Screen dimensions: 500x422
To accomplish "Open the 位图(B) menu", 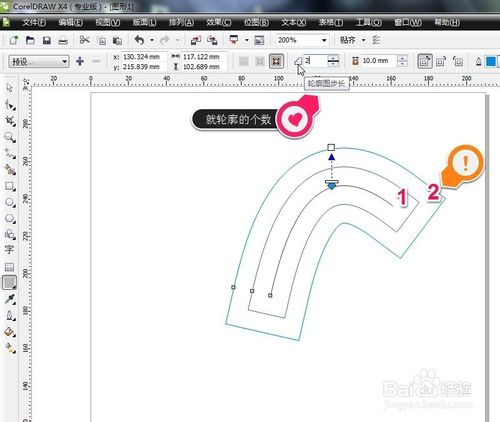I will click(256, 23).
